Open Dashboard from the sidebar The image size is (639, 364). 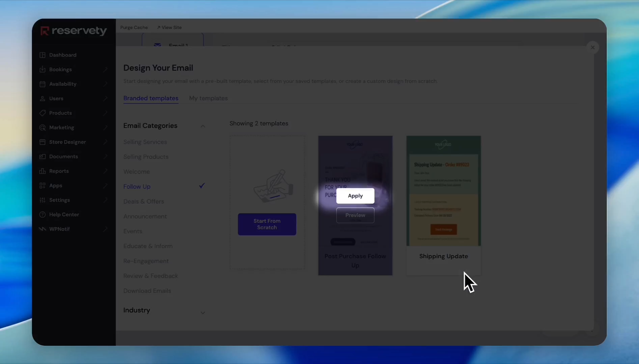coord(63,55)
